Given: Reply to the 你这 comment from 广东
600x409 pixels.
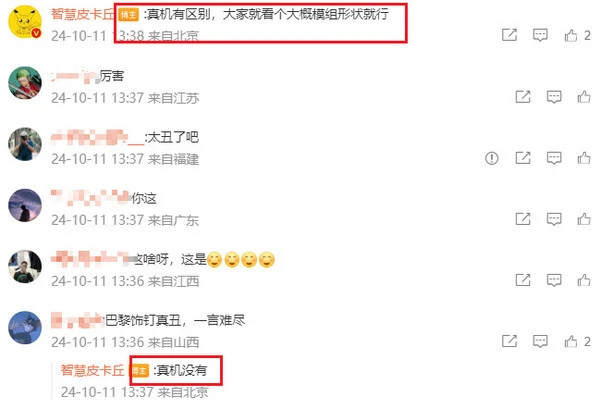Looking at the screenshot, I should point(554,219).
